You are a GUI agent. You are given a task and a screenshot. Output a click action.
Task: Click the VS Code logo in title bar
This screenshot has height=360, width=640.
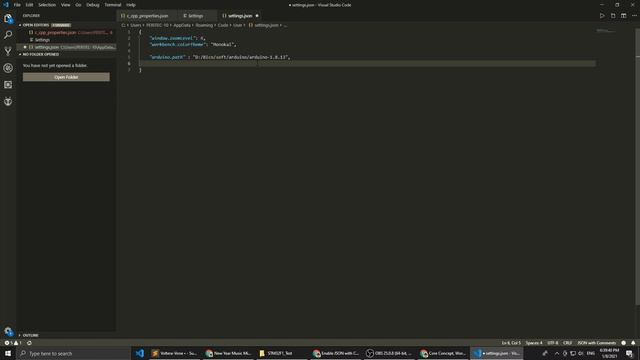(x=6, y=5)
